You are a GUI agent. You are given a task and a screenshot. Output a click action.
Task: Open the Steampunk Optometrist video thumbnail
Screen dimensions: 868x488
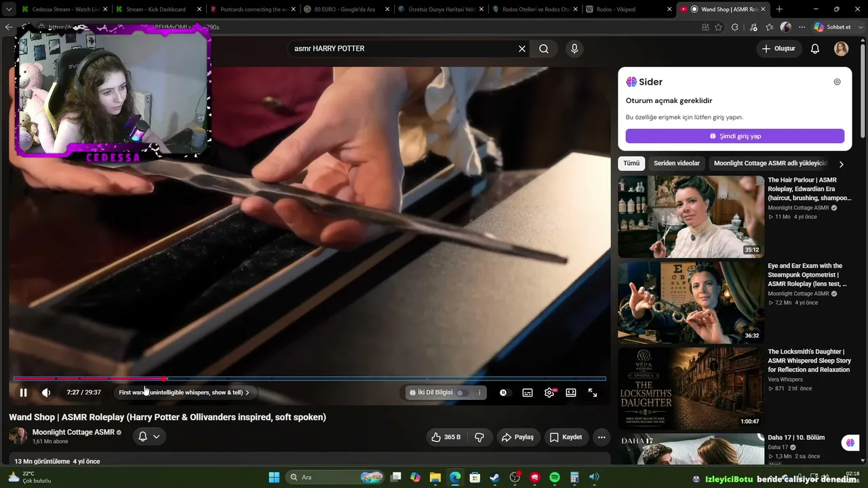[x=691, y=302]
